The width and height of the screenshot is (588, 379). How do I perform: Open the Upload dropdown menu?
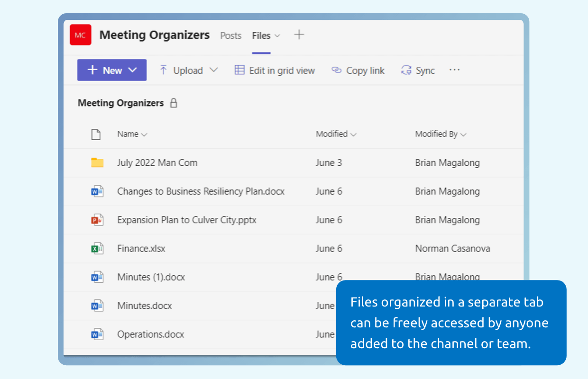(x=214, y=70)
